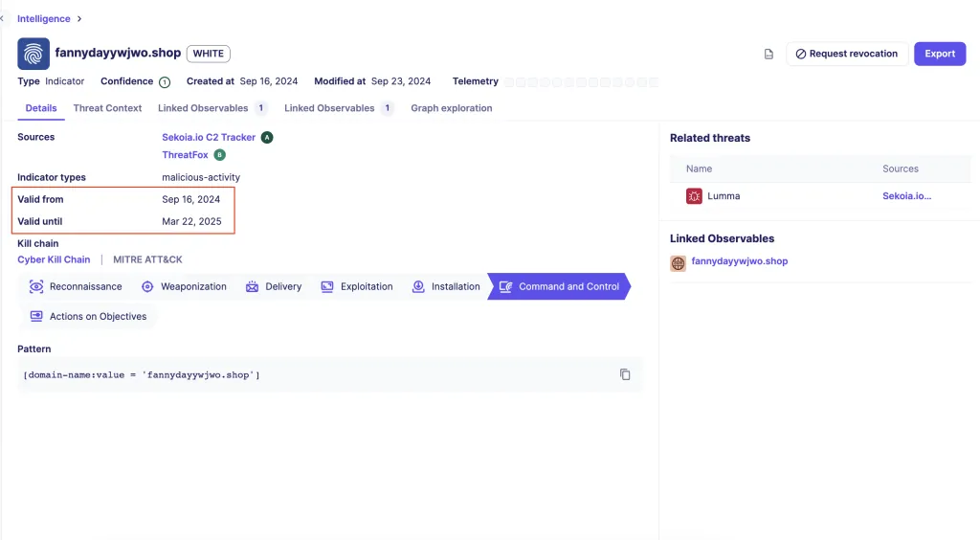
Task: Open the Sekoia.io C2 Tracker source
Action: coord(209,138)
